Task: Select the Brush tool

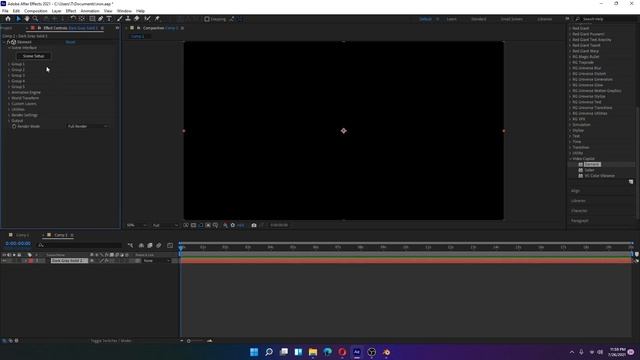Action: [120, 19]
